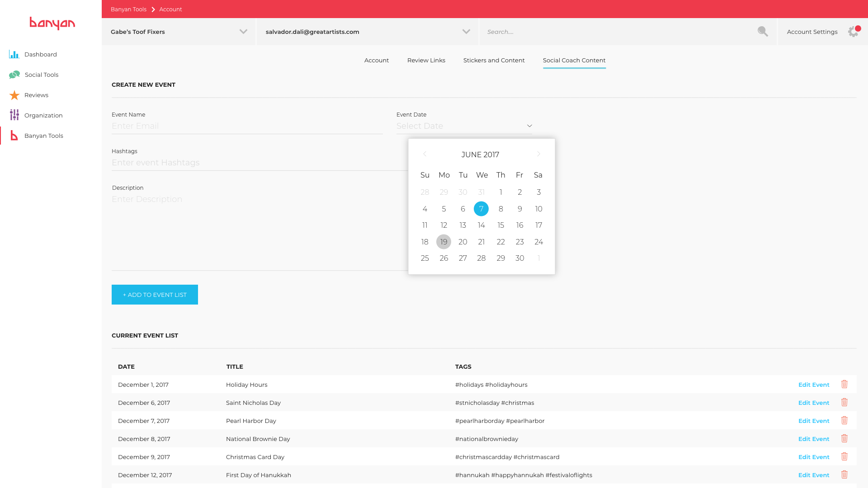Switch to the Review Links tab
Screen dimensions: 868x488
click(x=426, y=60)
